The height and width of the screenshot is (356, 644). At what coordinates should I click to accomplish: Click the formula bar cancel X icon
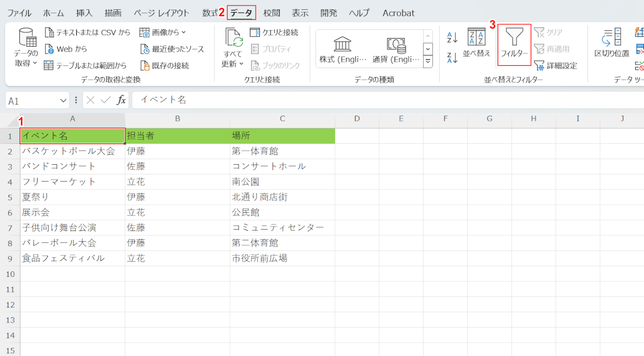click(x=91, y=100)
